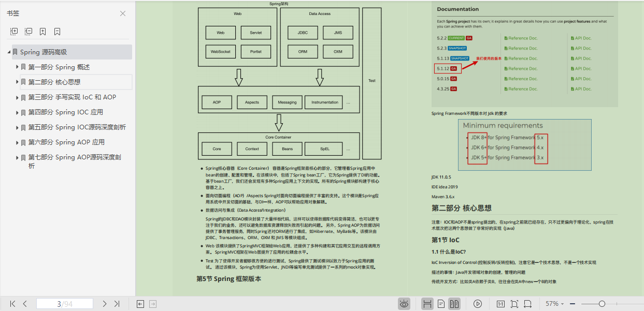Go to the next page
This screenshot has height=311, width=644.
click(105, 304)
